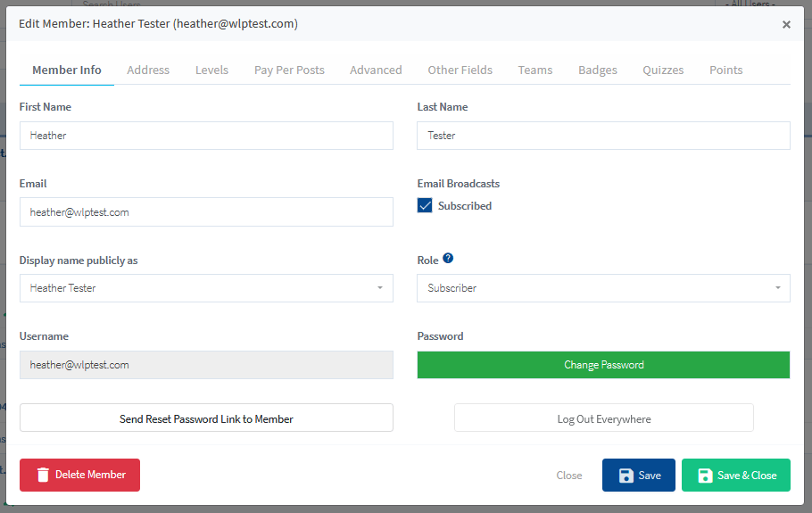Click into the Email input field
812x513 pixels.
click(x=206, y=211)
